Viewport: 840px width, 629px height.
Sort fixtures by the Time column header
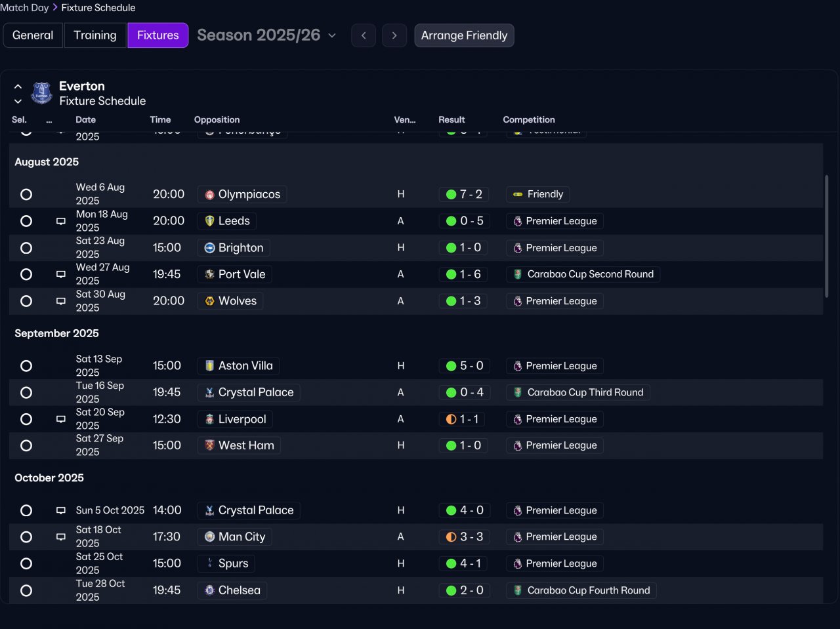click(160, 119)
